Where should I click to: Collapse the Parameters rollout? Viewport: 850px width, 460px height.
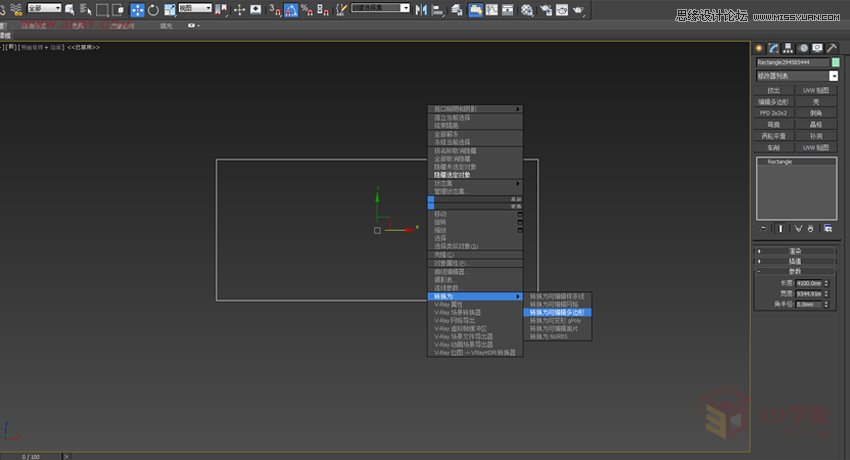797,270
